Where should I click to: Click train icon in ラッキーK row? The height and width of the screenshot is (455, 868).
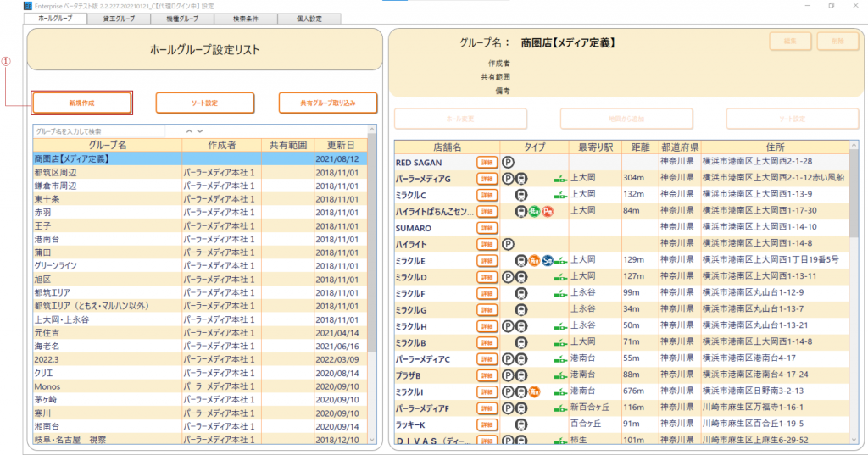pos(521,424)
